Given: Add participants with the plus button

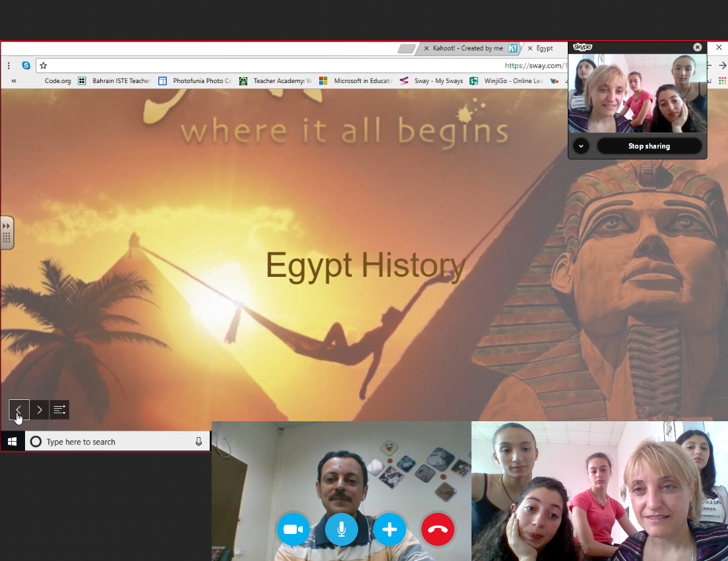Looking at the screenshot, I should 390,529.
